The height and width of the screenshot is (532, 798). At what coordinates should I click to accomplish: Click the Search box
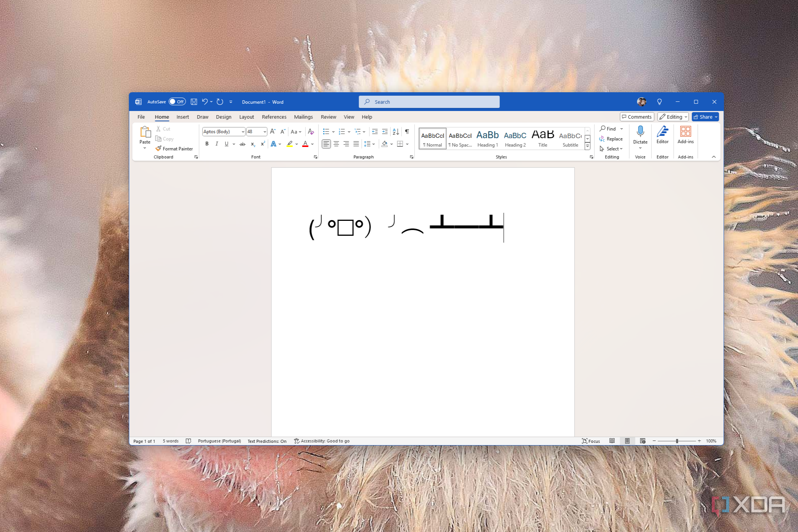[429, 102]
